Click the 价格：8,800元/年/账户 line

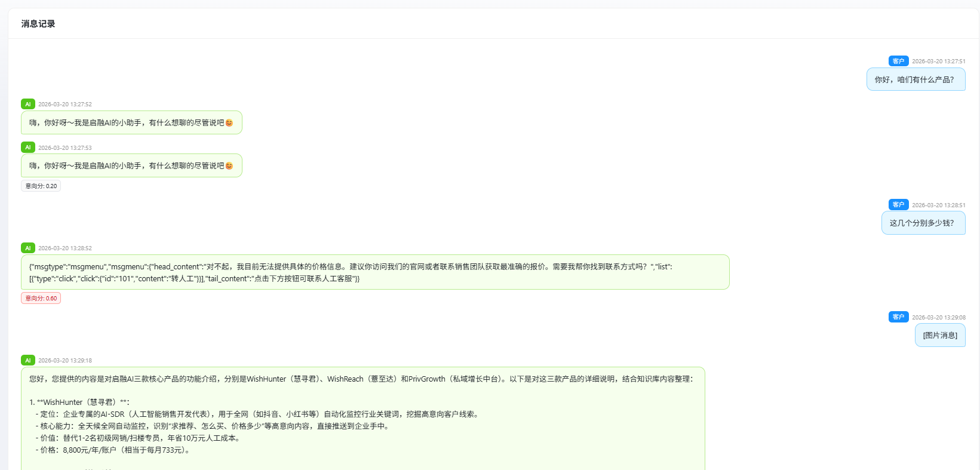click(x=115, y=450)
